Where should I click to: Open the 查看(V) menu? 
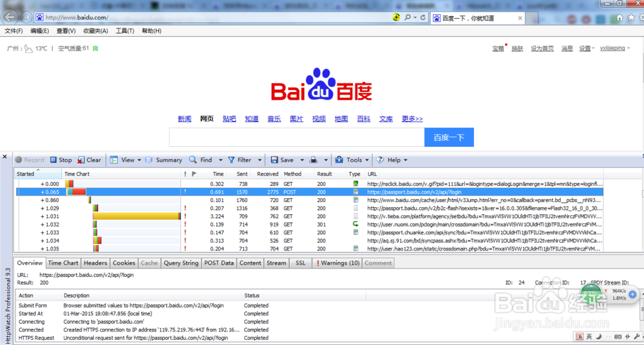(66, 31)
